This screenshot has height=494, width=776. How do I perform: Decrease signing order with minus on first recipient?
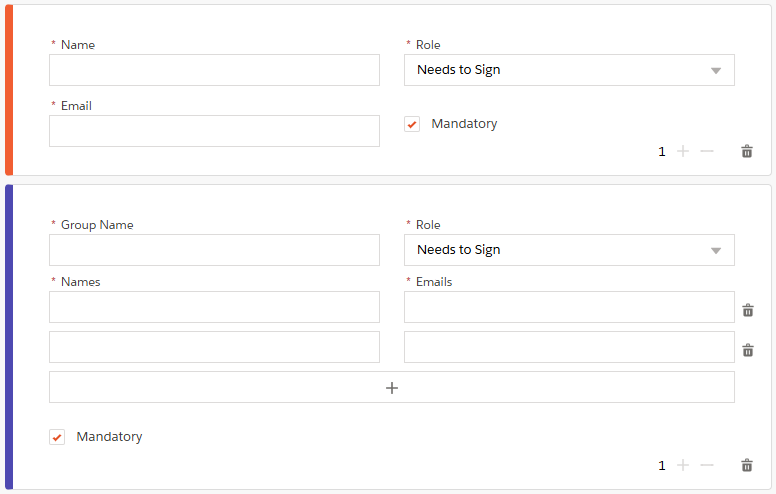pyautogui.click(x=707, y=151)
